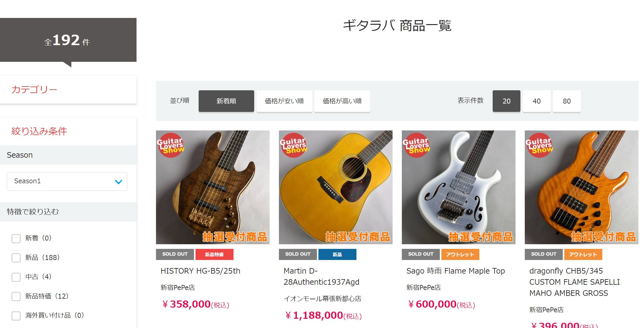Click the orange アウトレット tag under Sago guitar
644x328 pixels.
tap(460, 254)
